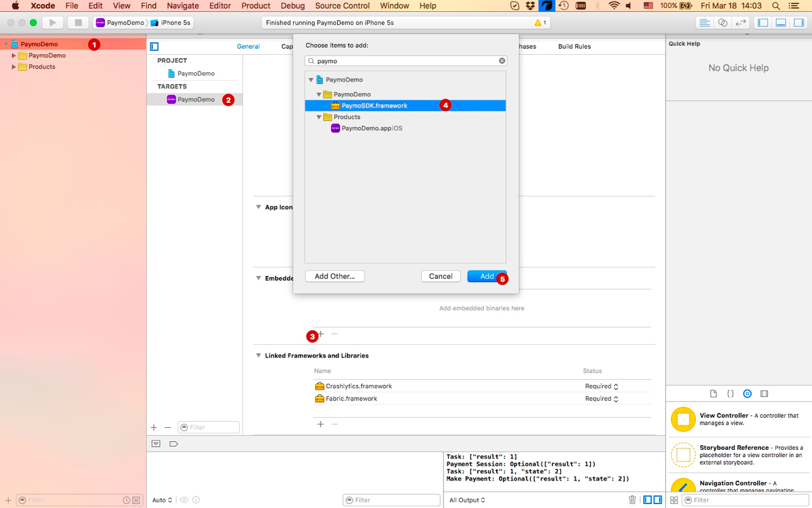Select PaymoSDK.framework in the list
Screen dimensions: 812x508
[405, 106]
